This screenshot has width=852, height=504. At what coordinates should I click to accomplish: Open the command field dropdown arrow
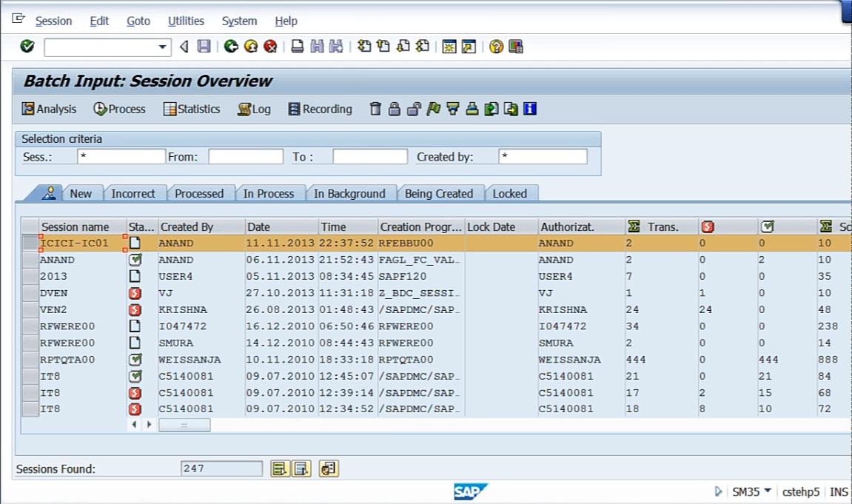162,47
